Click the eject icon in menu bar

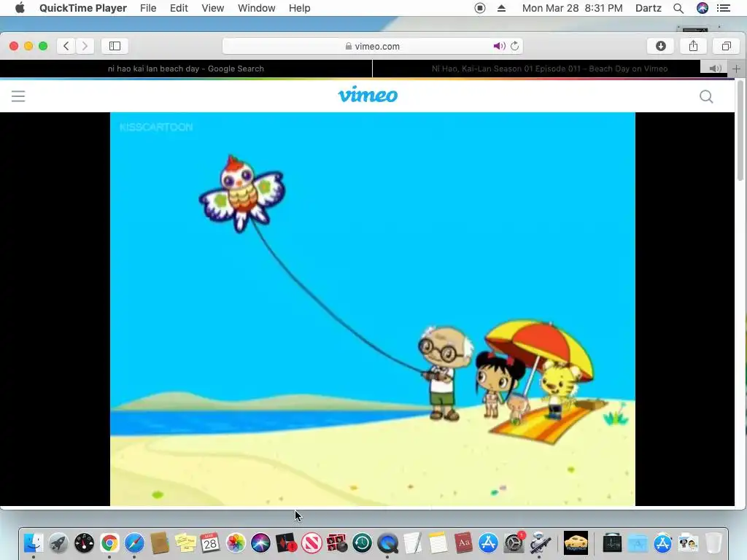click(x=501, y=8)
